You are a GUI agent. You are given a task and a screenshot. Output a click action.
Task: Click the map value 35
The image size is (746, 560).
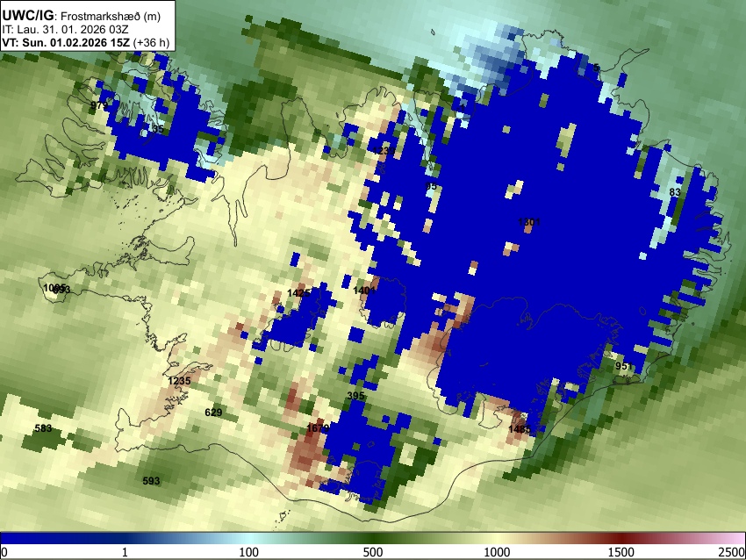(157, 129)
